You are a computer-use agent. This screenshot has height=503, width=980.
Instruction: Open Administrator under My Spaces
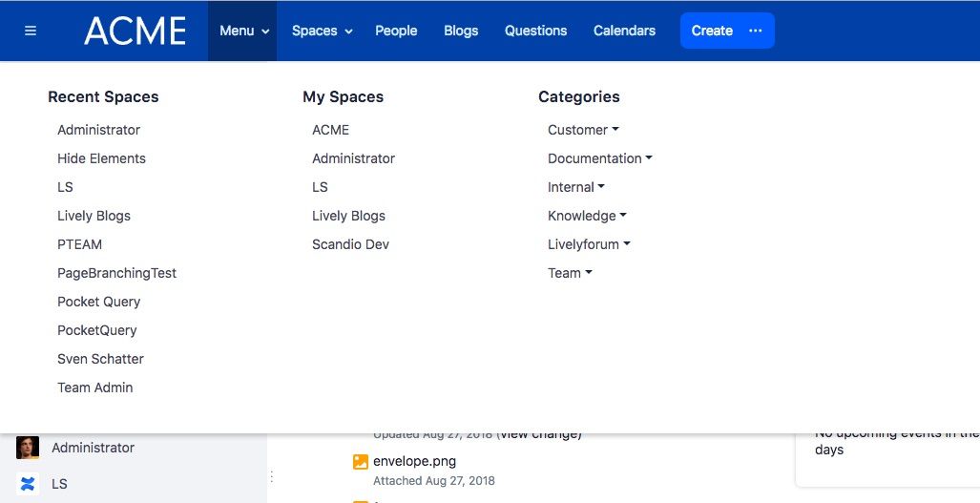coord(354,158)
